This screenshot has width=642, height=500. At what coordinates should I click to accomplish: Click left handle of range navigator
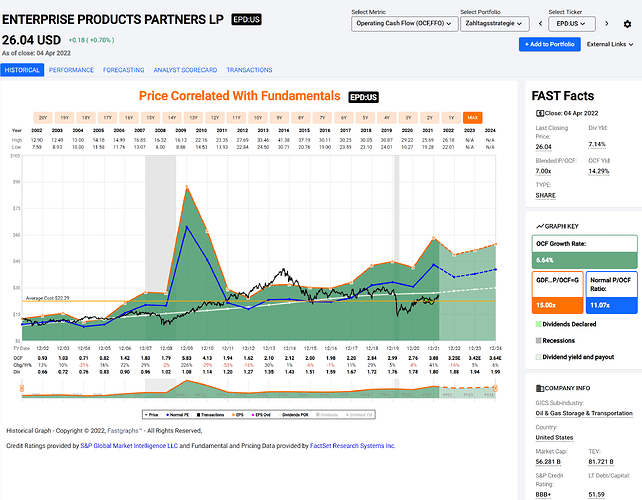point(22,388)
